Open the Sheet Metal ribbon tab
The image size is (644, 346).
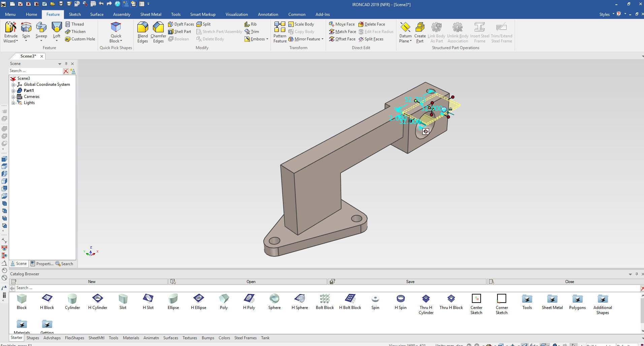point(151,14)
